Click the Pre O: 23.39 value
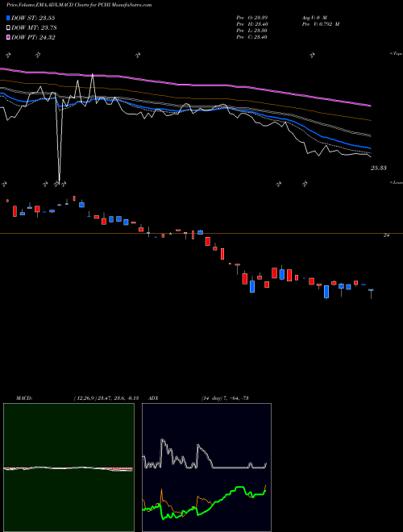The width and height of the screenshot is (403, 532). [252, 17]
